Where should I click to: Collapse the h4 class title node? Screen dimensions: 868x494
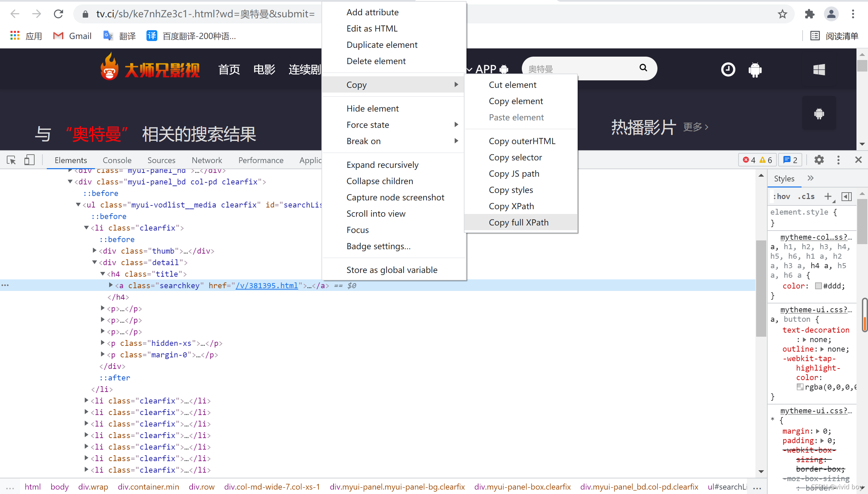(x=103, y=274)
